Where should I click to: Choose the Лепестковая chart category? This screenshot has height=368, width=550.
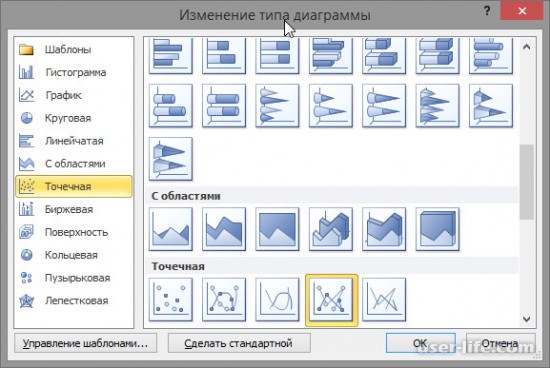[x=74, y=300]
